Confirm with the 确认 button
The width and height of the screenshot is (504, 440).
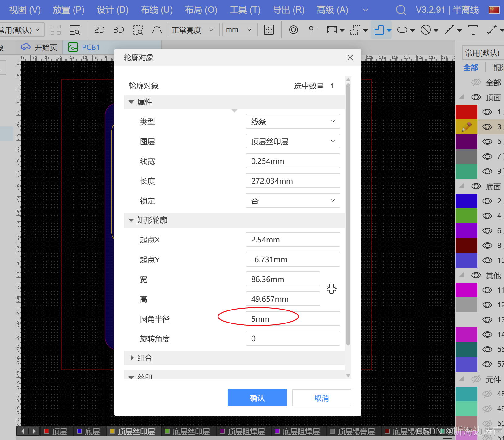coord(257,398)
